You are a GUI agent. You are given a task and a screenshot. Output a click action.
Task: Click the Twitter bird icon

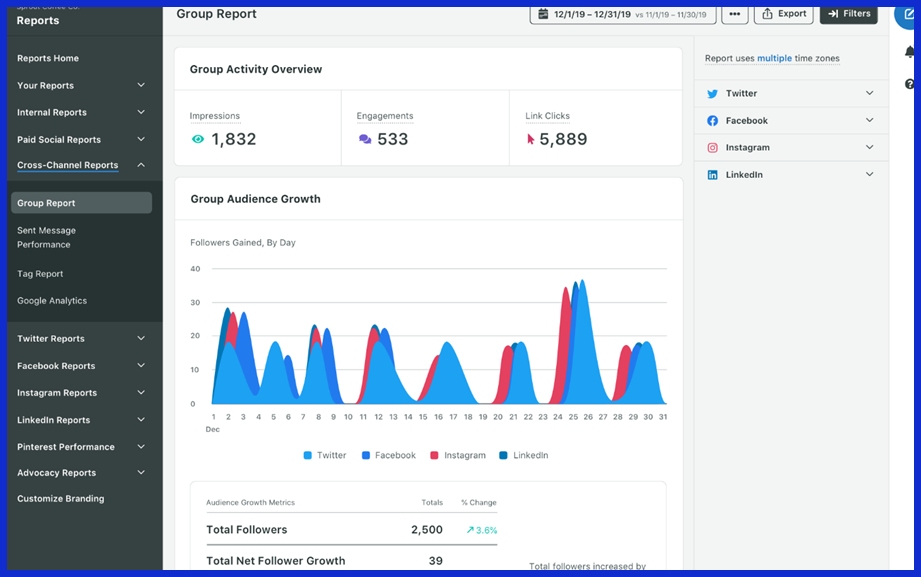point(712,93)
